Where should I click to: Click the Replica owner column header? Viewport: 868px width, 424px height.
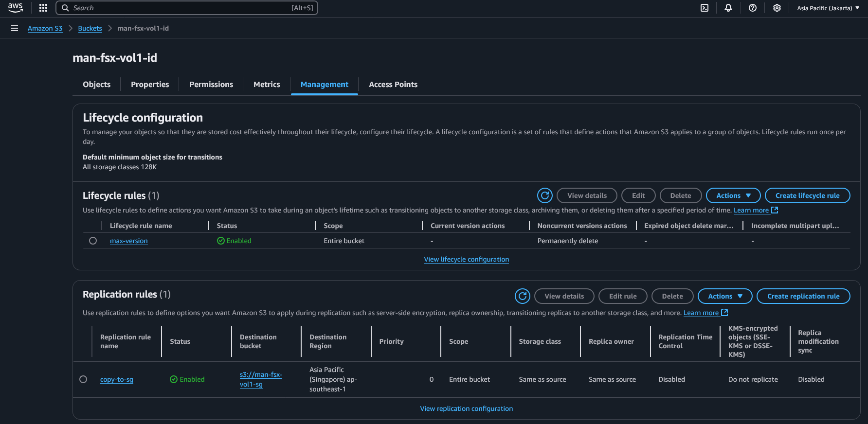tap(611, 341)
